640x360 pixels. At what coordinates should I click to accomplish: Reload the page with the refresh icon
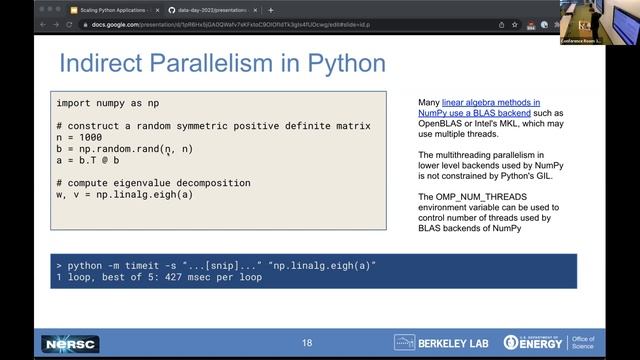pyautogui.click(x=69, y=24)
